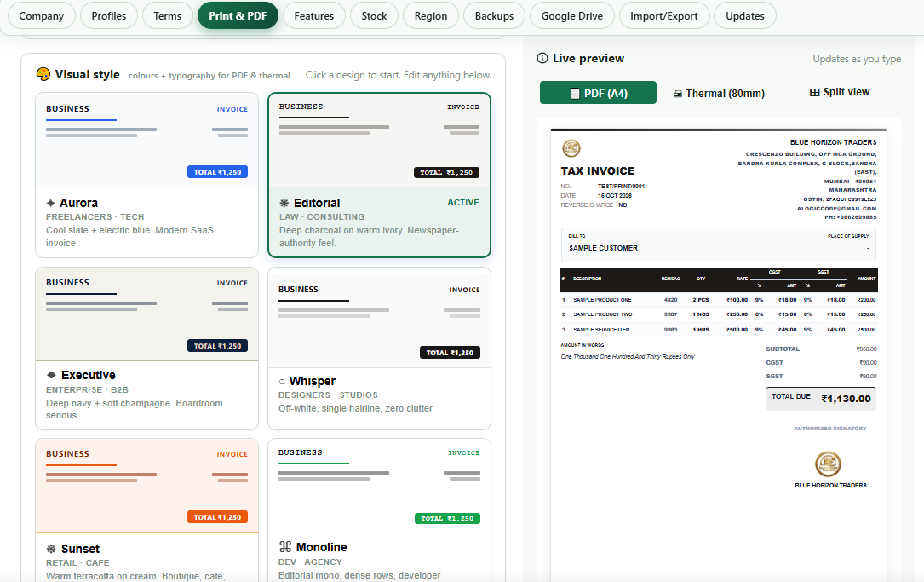The width and height of the screenshot is (924, 582).
Task: Click the company logo in invoice preview header
Action: pos(571,148)
